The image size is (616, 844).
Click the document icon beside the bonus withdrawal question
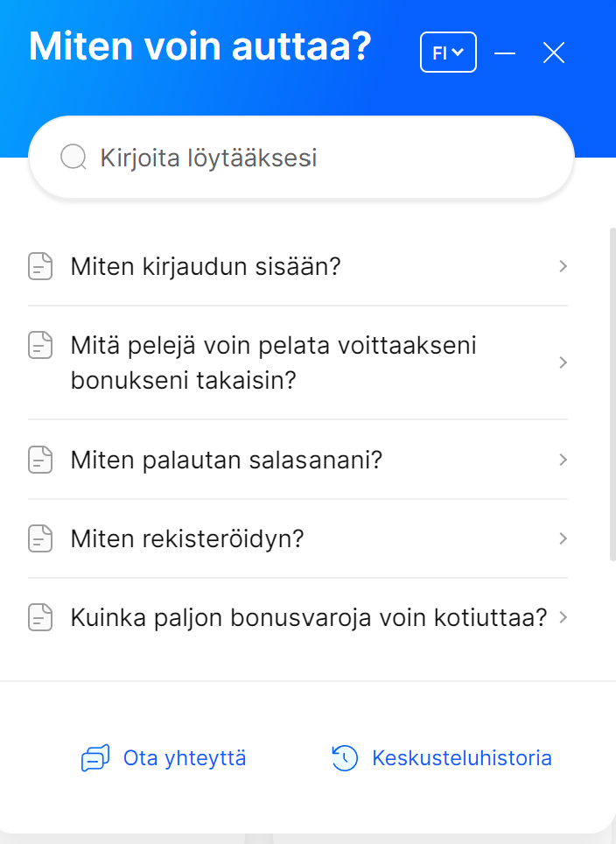tap(40, 617)
